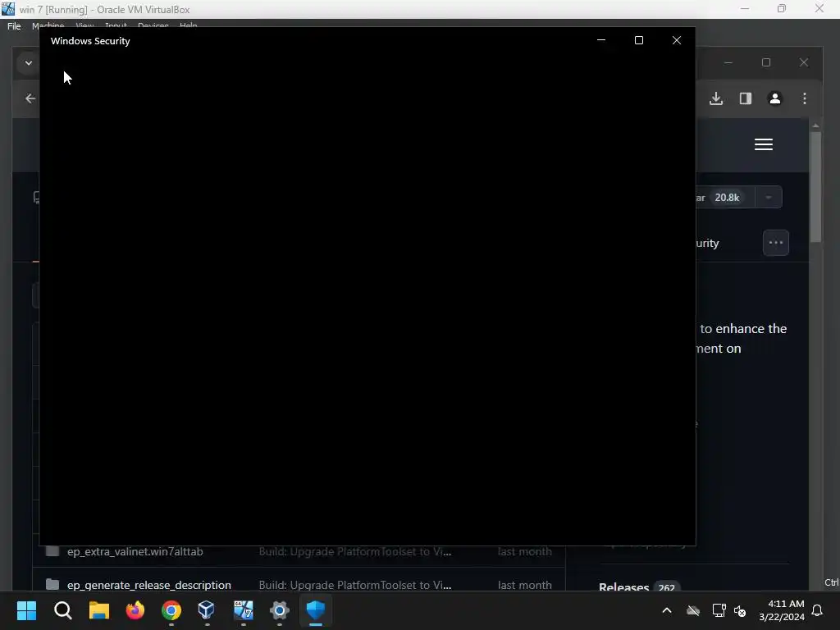Click the muted volume tray icon
This screenshot has height=630, width=840.
(x=740, y=610)
